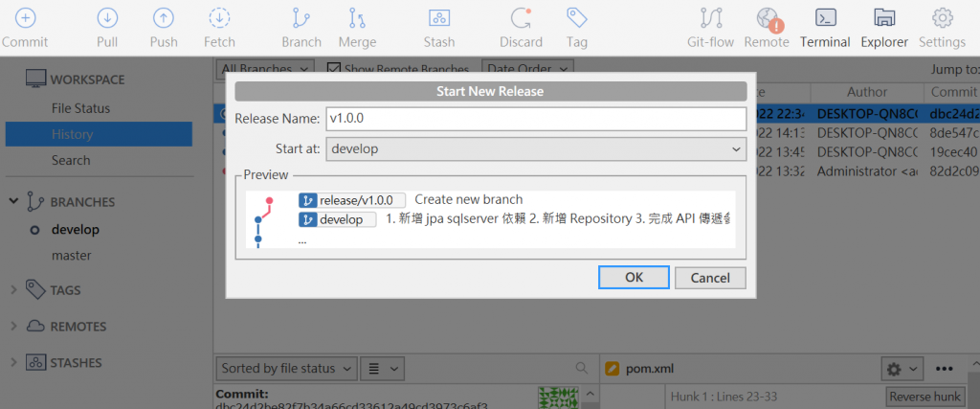Select History in workspace
This screenshot has height=409, width=980.
(99, 134)
